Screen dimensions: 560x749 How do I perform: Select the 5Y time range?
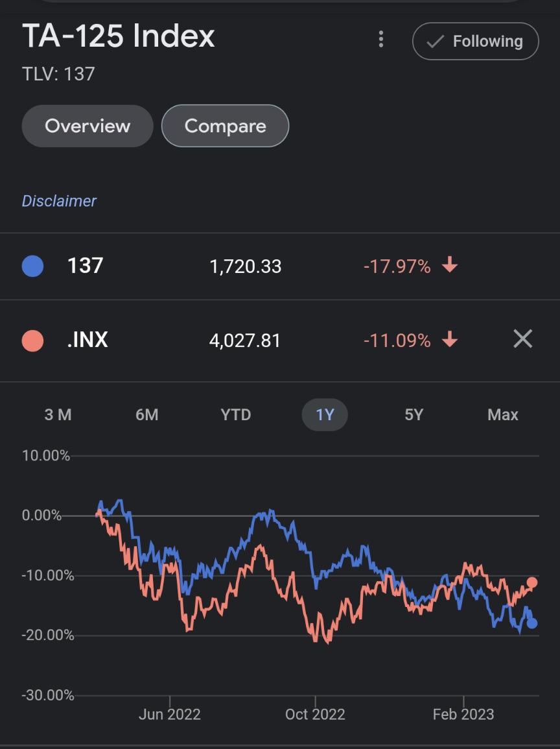[414, 414]
